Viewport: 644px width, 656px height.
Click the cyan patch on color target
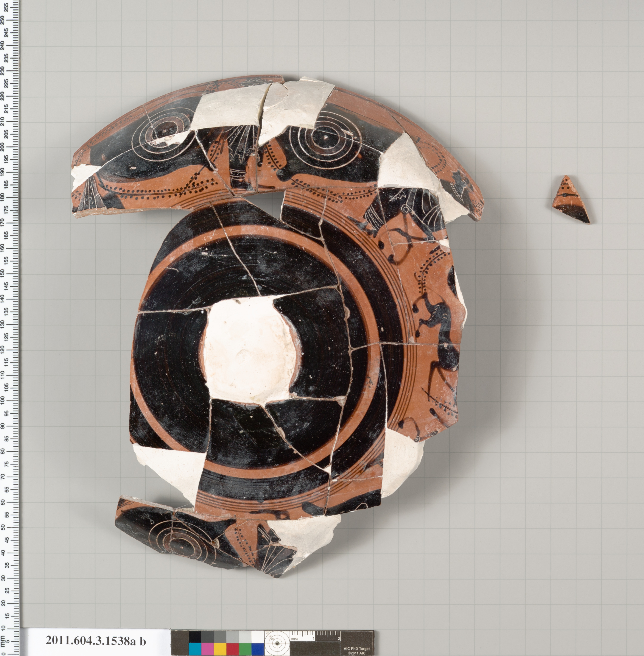point(195,649)
